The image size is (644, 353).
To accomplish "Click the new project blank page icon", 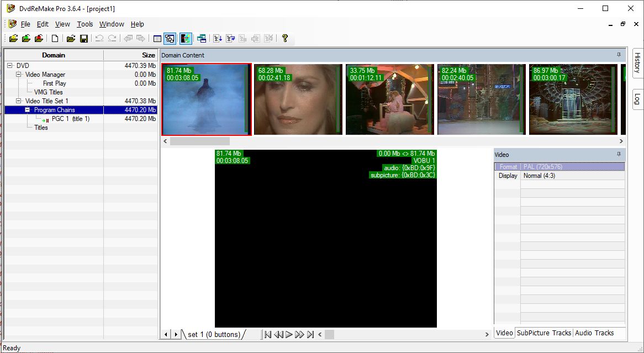I will (x=55, y=39).
